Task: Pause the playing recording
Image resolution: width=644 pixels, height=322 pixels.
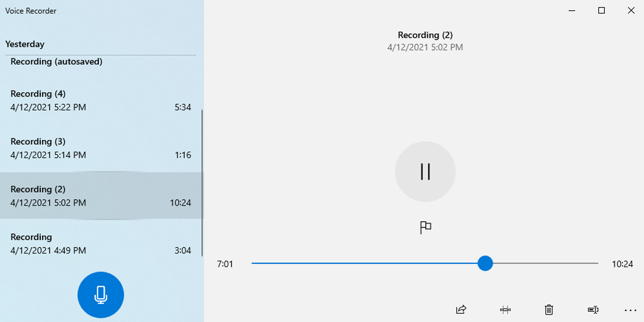Action: 426,172
